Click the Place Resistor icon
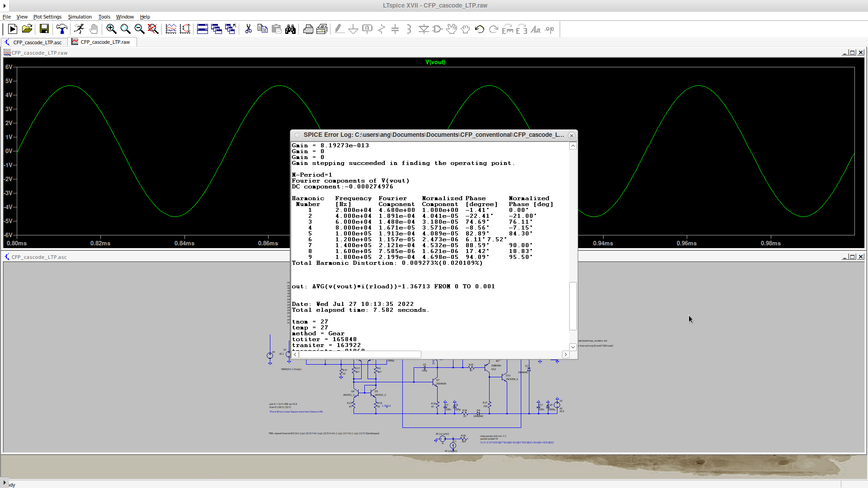The height and width of the screenshot is (488, 868). tap(382, 29)
